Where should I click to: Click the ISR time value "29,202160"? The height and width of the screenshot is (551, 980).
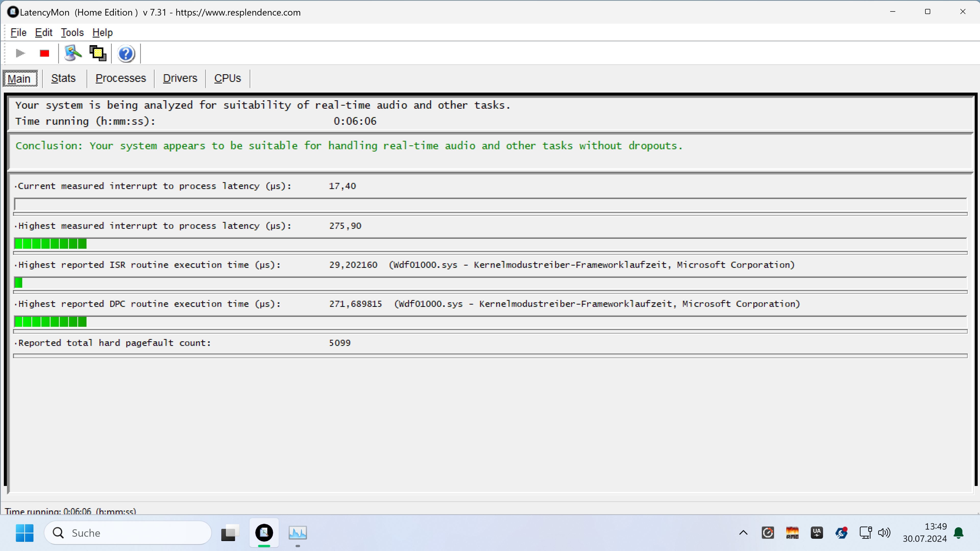click(353, 265)
